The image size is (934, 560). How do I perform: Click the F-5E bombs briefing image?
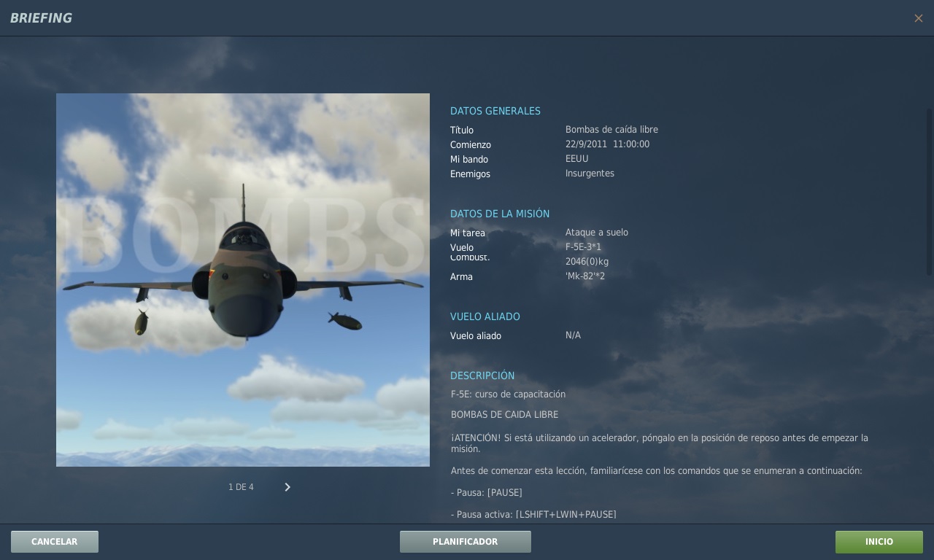(243, 280)
